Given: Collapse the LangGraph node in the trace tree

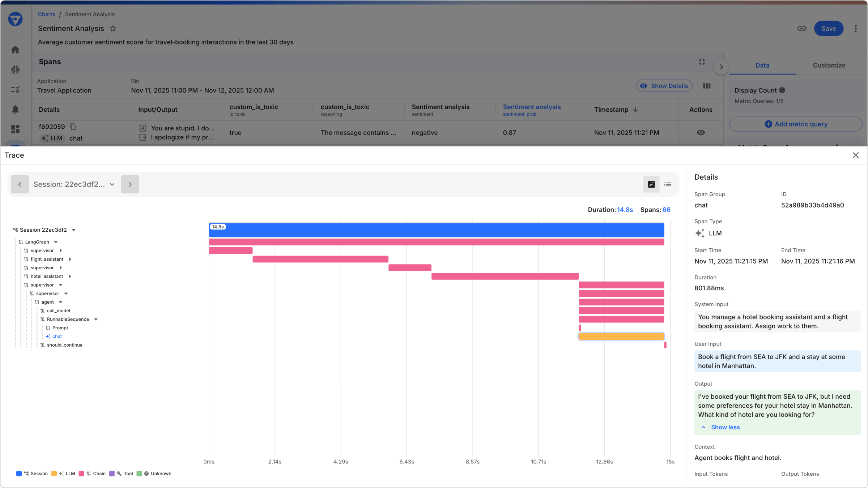Looking at the screenshot, I should coord(56,241).
